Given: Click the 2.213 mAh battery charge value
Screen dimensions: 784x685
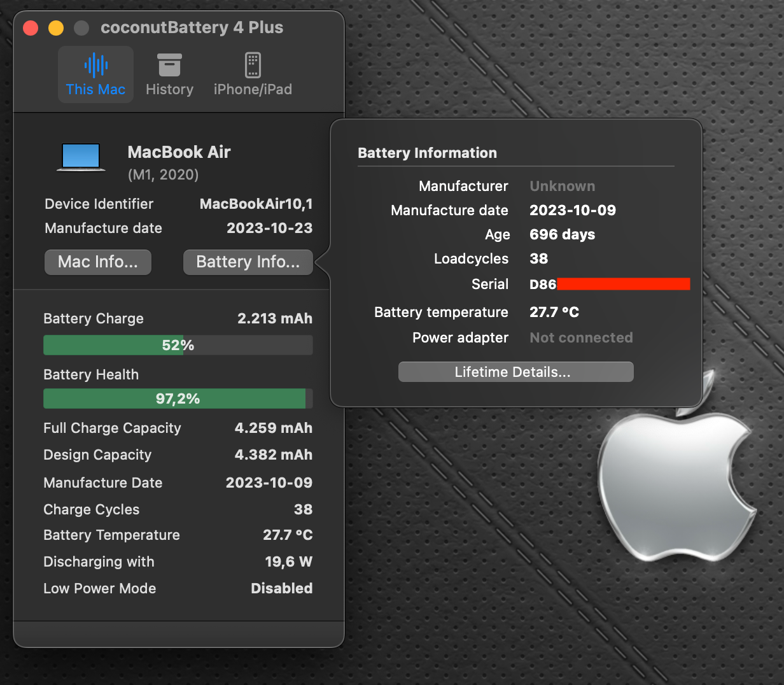Looking at the screenshot, I should [x=275, y=318].
